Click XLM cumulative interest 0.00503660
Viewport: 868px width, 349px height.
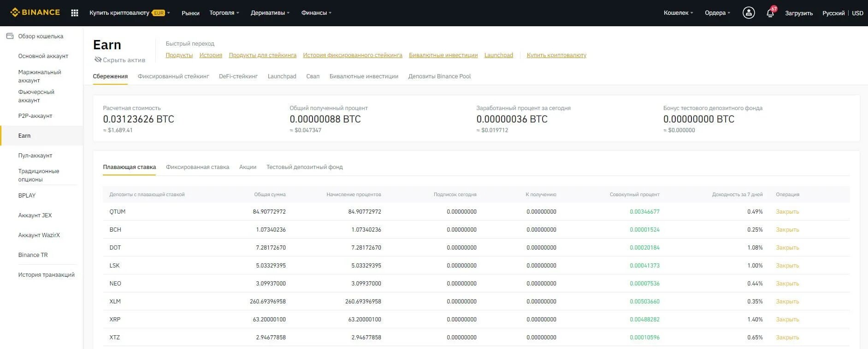[x=644, y=302]
